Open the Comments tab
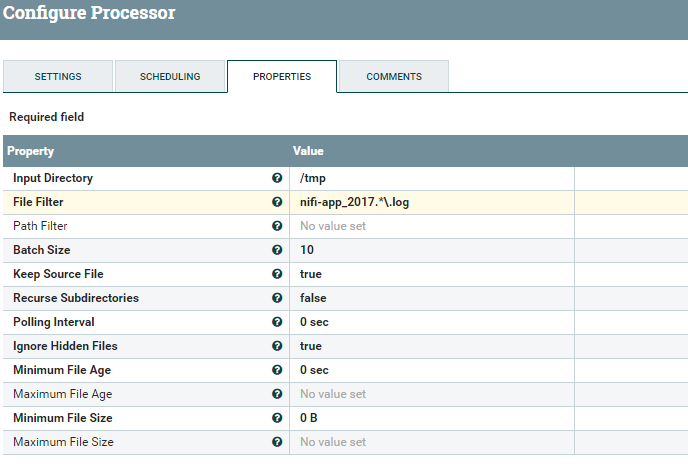 [x=394, y=77]
